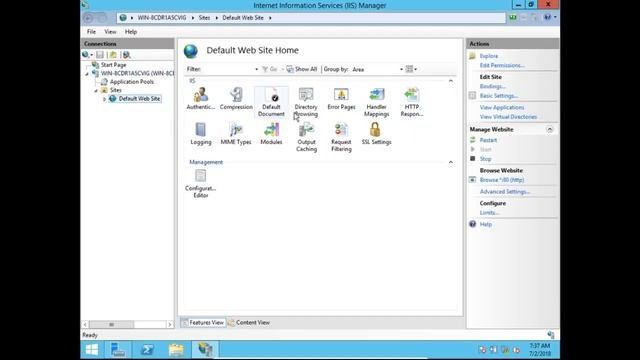Collapse the Manage Website actions section
The width and height of the screenshot is (640, 360).
click(x=550, y=129)
